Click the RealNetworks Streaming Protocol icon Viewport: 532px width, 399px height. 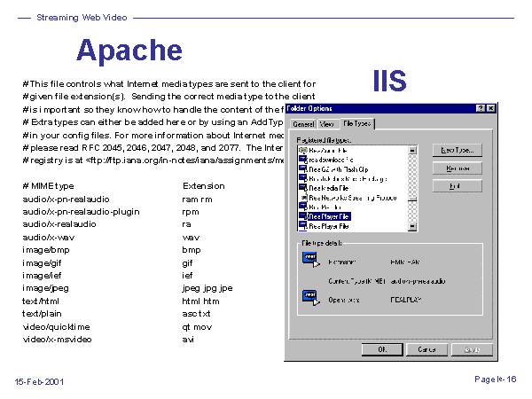[303, 198]
